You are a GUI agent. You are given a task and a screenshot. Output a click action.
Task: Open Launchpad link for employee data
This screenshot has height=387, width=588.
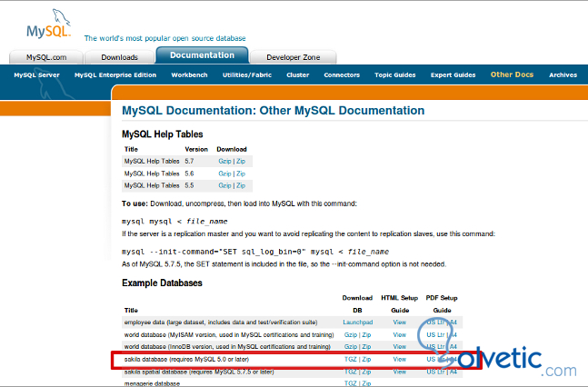click(358, 322)
